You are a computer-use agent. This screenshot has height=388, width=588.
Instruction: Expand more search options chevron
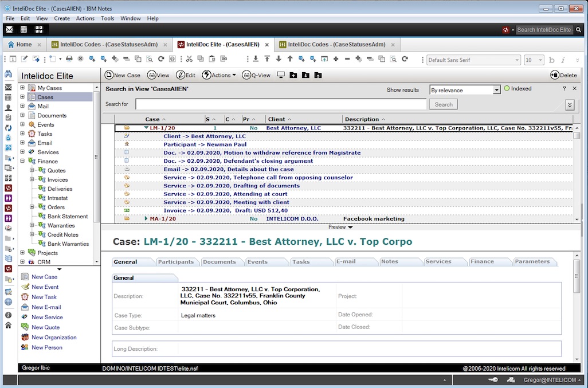click(x=570, y=104)
